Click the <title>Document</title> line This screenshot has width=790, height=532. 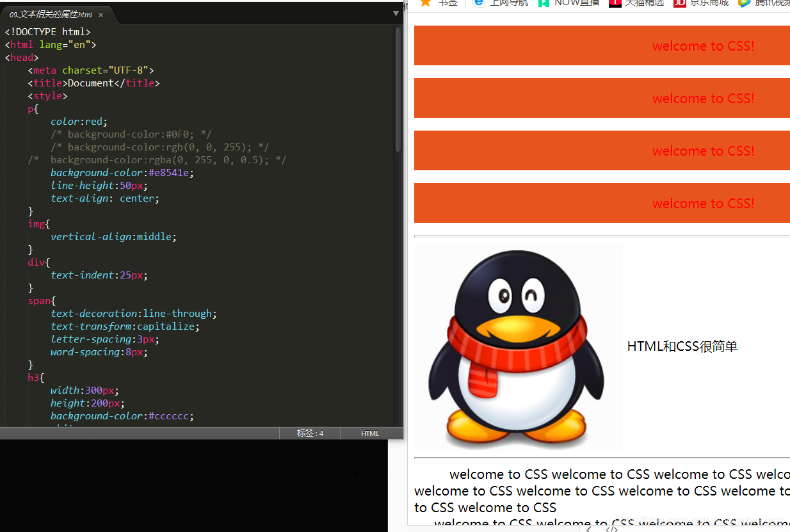click(x=93, y=83)
